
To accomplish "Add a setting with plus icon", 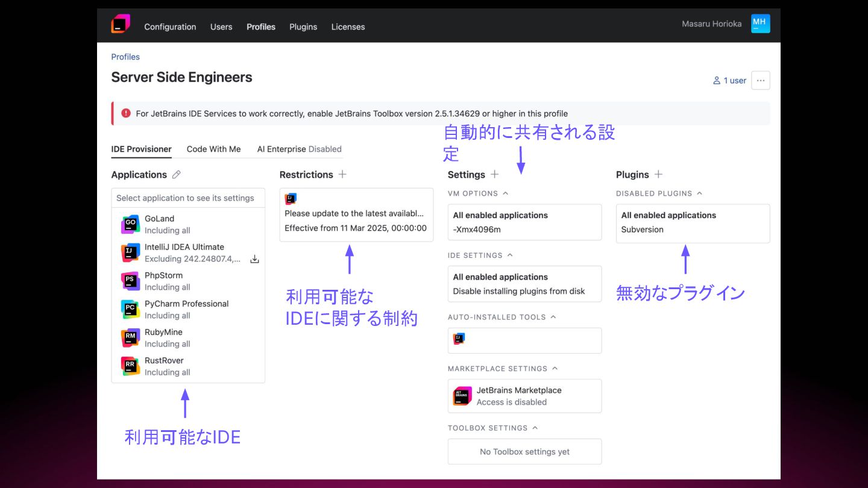I will 494,174.
